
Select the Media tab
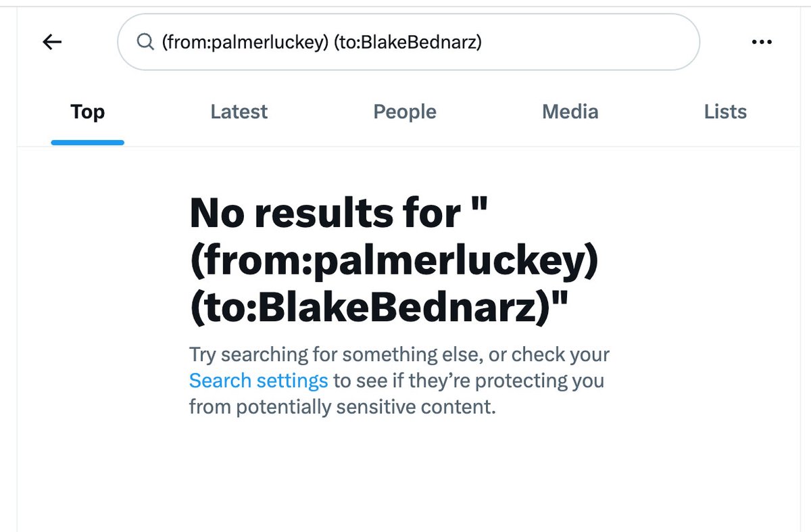[x=570, y=112]
